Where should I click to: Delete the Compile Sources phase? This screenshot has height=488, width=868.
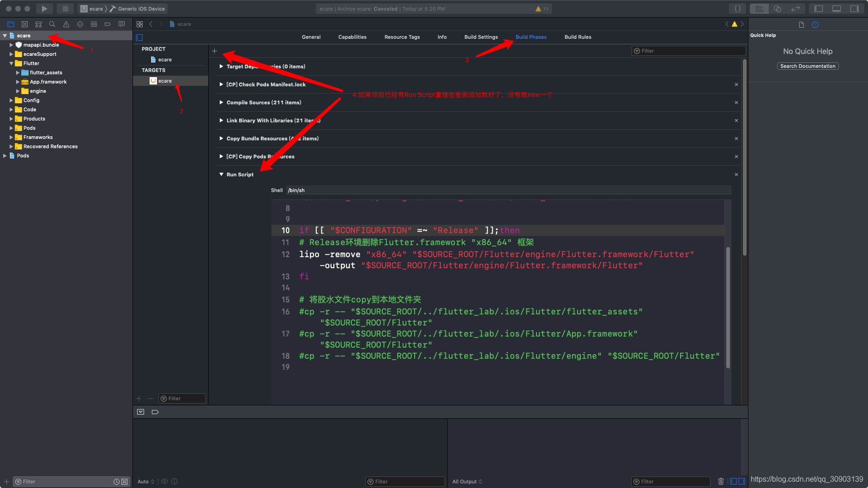tap(736, 102)
